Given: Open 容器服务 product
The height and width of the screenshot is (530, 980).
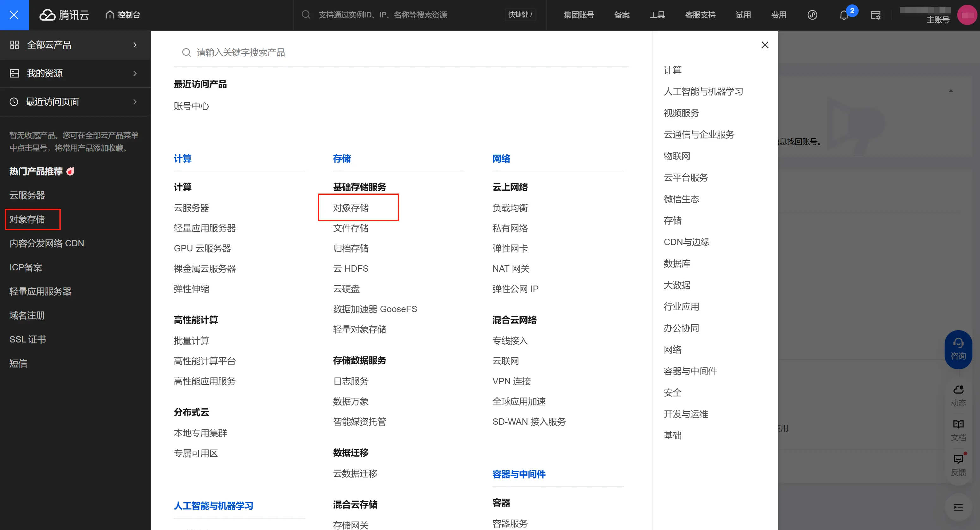Looking at the screenshot, I should (510, 524).
